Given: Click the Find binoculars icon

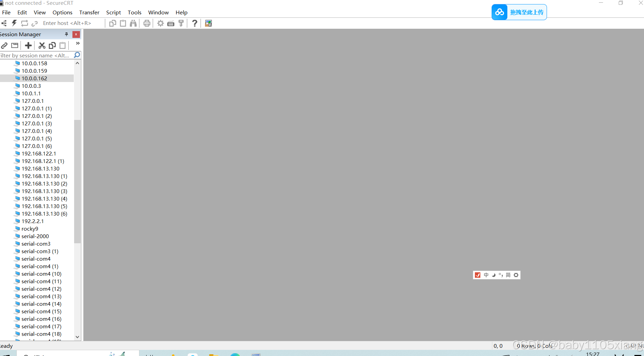Looking at the screenshot, I should point(133,23).
